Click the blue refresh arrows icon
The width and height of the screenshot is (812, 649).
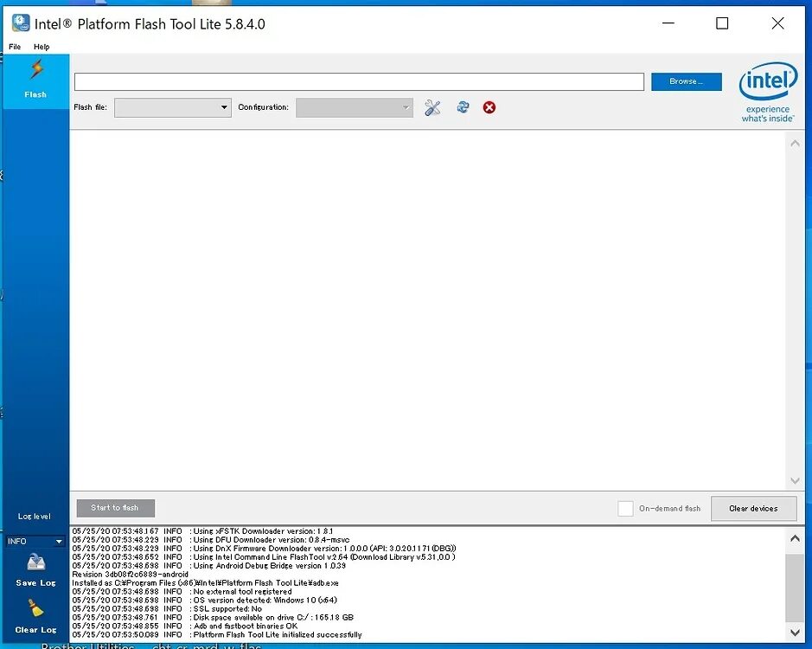pyautogui.click(x=463, y=106)
